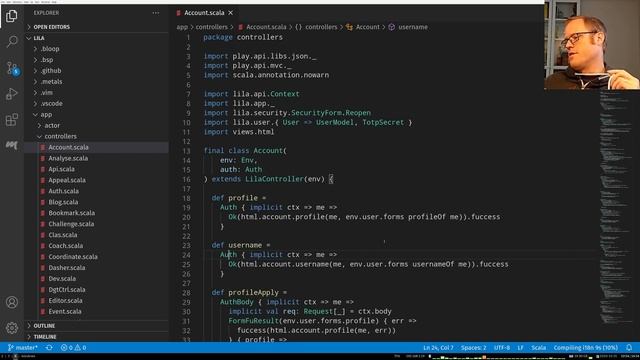640x360 pixels.
Task: Close the Account.scala tab
Action: coord(231,13)
